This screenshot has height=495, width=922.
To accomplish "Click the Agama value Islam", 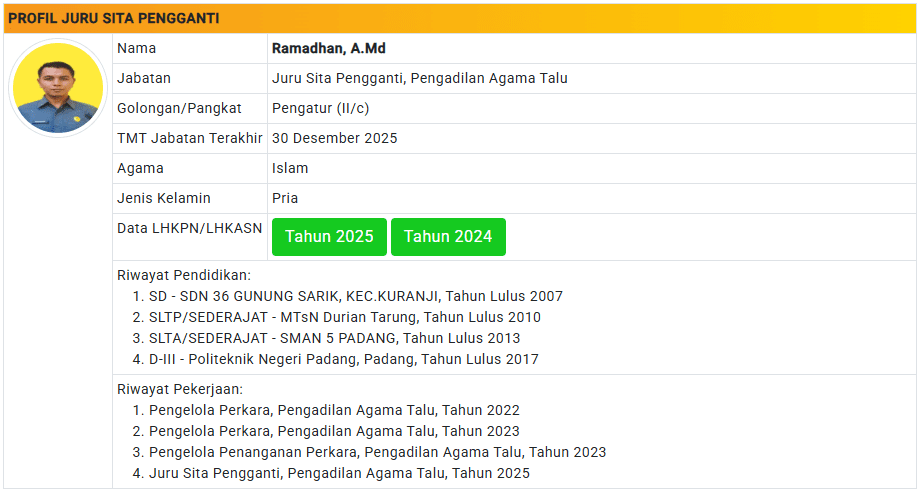I will tap(290, 168).
